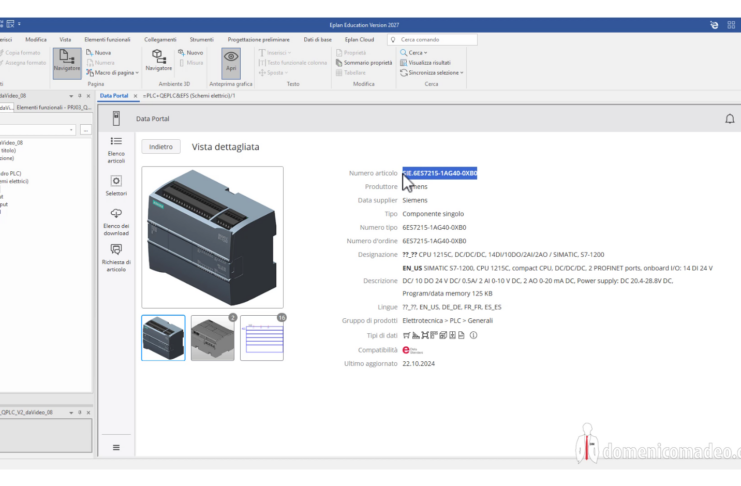Switch to the Data Portal document tab
The image size is (741, 486).
(114, 95)
